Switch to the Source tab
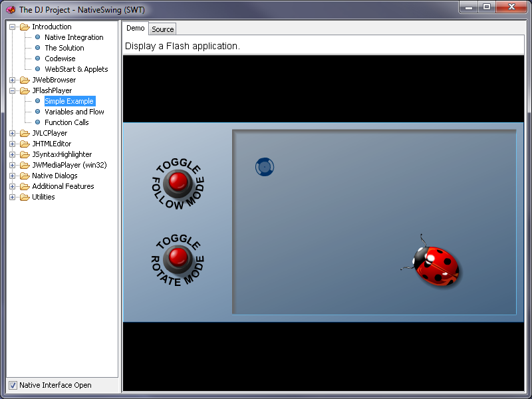Viewport: 532px width, 399px height. point(162,29)
